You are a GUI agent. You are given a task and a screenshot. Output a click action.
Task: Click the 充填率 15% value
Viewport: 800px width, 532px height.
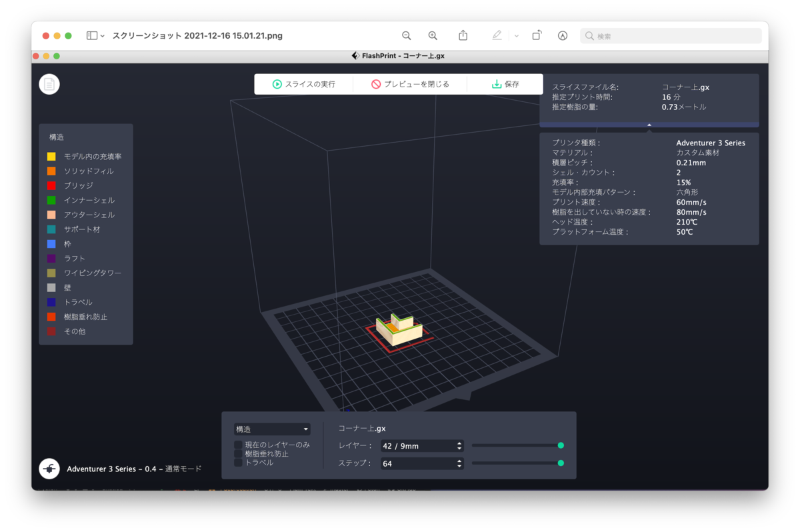coord(683,182)
